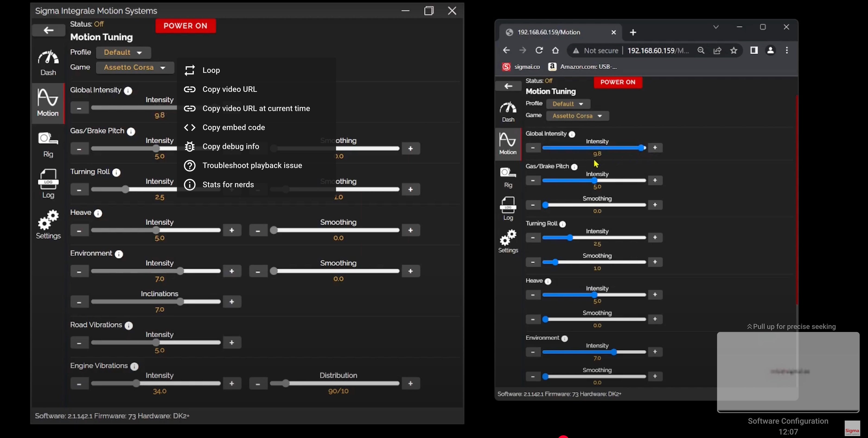Toggle Loop in the context menu
Screen dimensions: 868x438
tap(211, 70)
